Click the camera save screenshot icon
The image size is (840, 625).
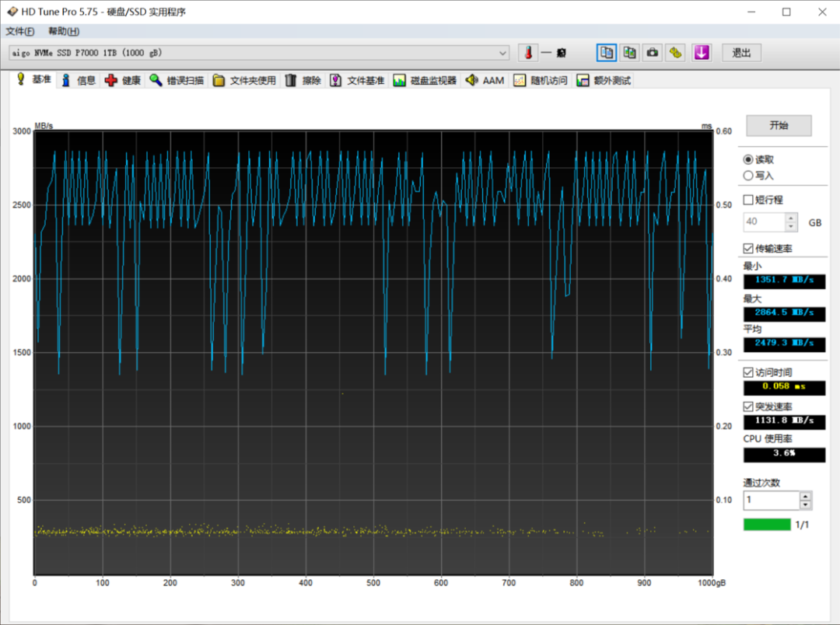(x=653, y=53)
